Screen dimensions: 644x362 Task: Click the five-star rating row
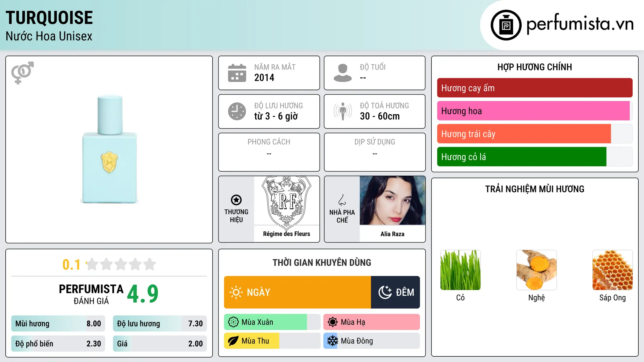pos(121,264)
